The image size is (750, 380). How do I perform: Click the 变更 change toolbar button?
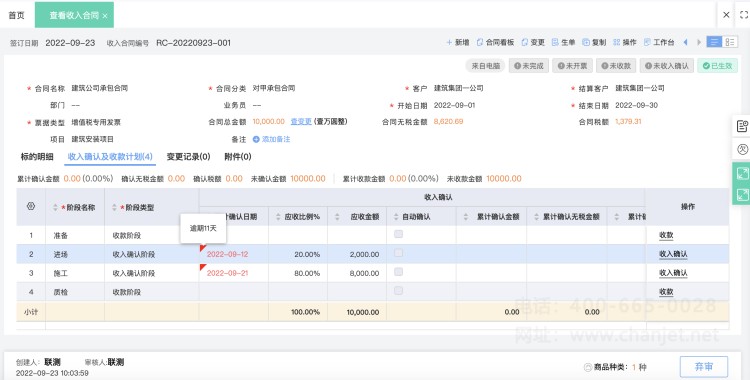533,43
